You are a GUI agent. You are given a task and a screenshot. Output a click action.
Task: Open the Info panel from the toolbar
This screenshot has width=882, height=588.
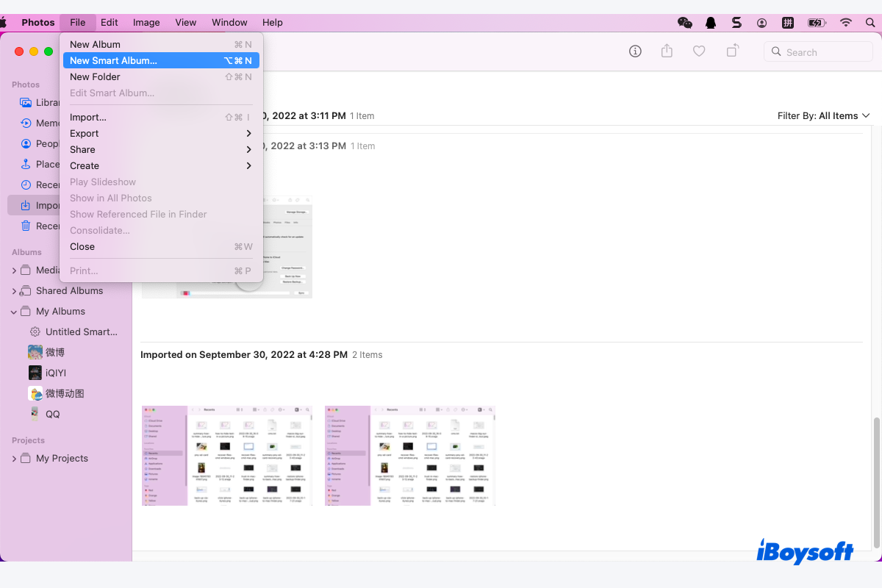click(x=634, y=51)
